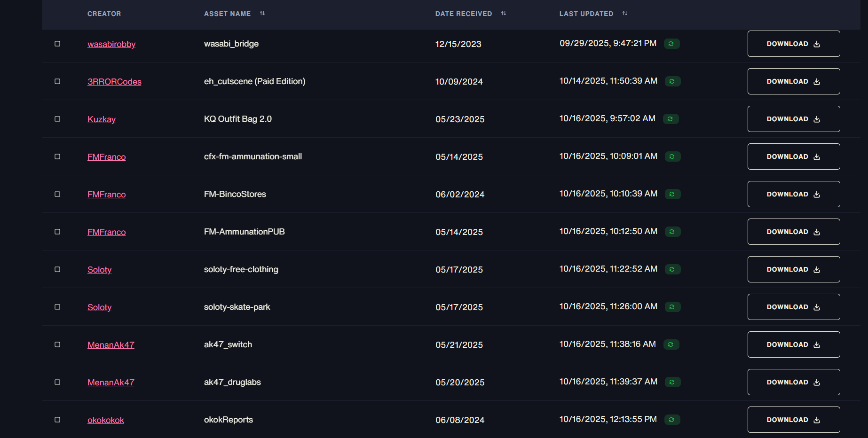Click the okokReports asset name
This screenshot has width=868, height=438.
click(x=229, y=420)
